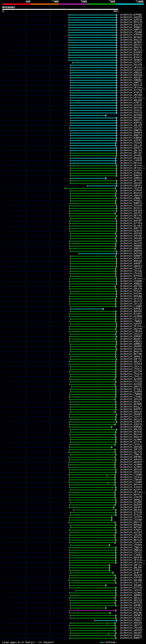Click the purple alignment bar for C5YDJ5
Screen dimensions: 146x644
tap(93, 610)
